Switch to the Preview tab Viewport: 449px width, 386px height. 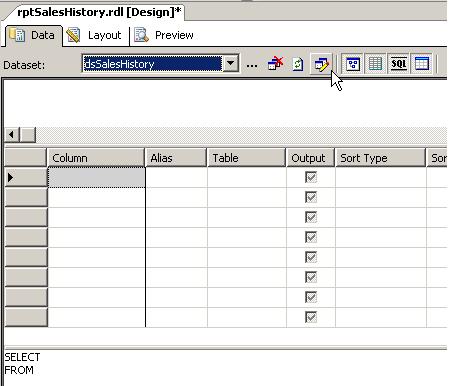coord(164,35)
